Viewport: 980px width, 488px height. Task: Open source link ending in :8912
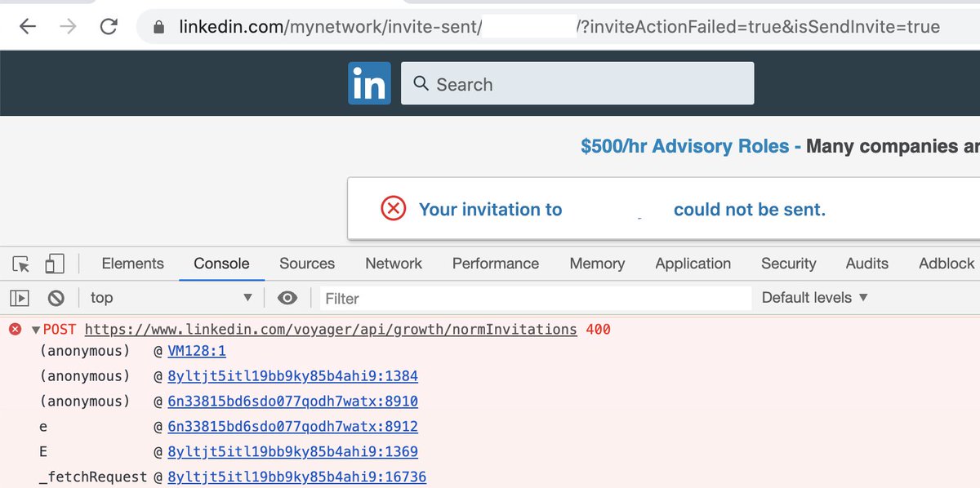click(x=292, y=427)
